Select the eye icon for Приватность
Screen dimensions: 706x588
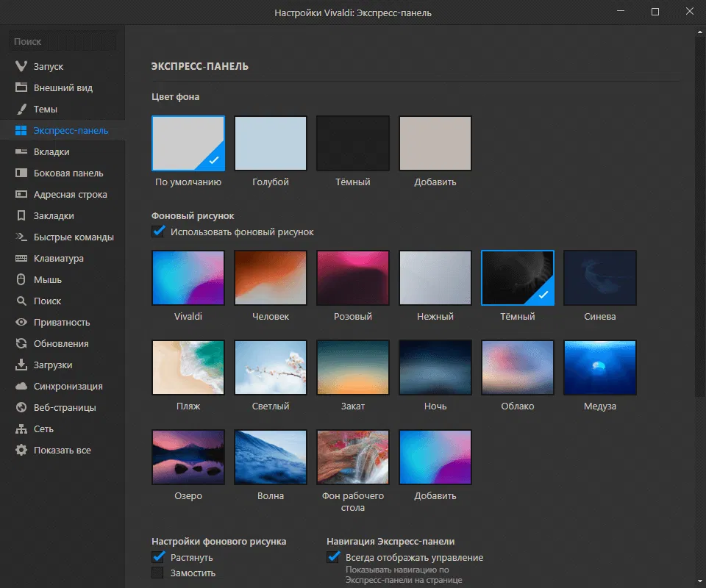pos(21,323)
